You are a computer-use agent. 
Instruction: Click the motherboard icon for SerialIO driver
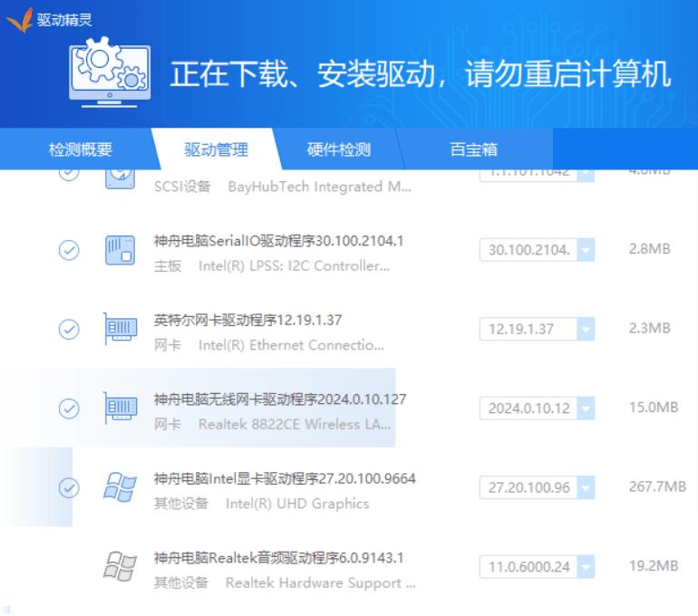(x=121, y=250)
